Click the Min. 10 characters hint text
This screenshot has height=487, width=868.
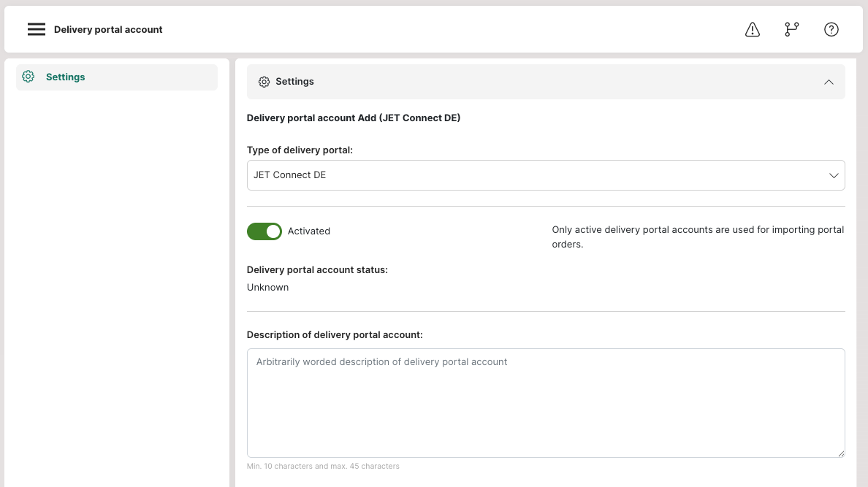[x=323, y=466]
